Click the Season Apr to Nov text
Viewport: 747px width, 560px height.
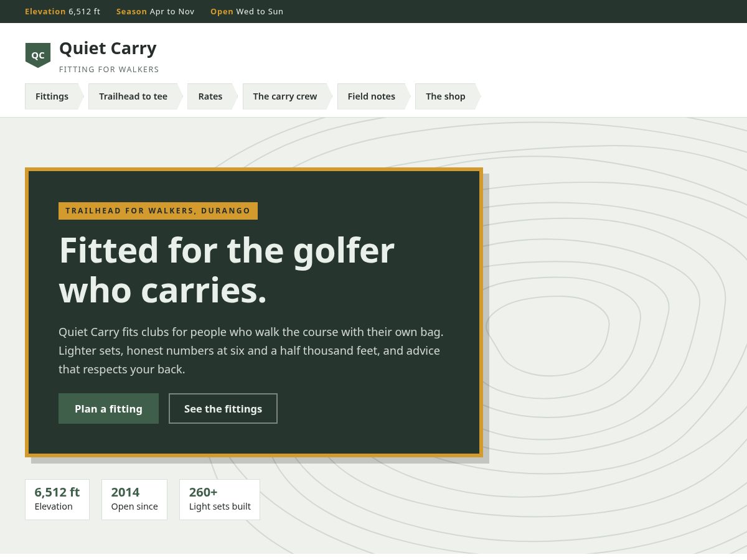pos(155,11)
